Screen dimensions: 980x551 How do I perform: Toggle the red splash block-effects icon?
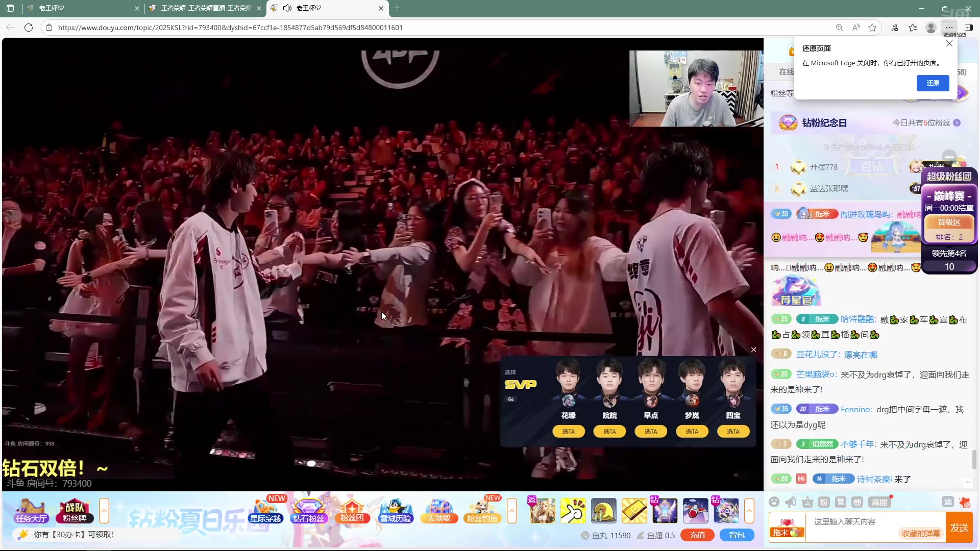tap(965, 502)
